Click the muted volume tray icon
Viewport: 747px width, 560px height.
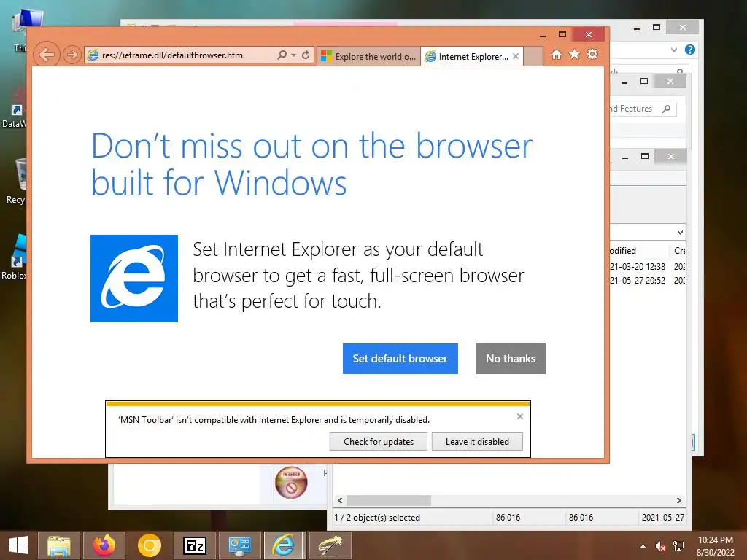point(660,546)
